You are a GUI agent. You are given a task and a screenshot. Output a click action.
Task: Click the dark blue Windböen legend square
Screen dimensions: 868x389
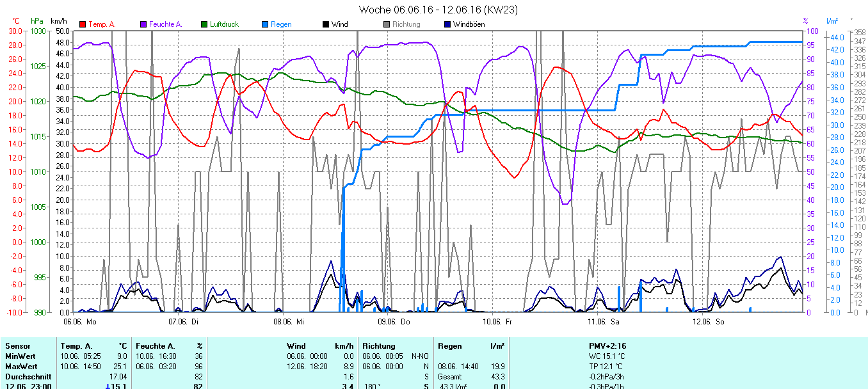(x=447, y=24)
